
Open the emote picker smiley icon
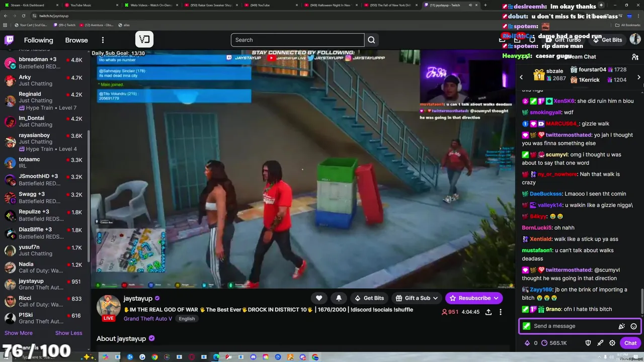click(x=633, y=326)
